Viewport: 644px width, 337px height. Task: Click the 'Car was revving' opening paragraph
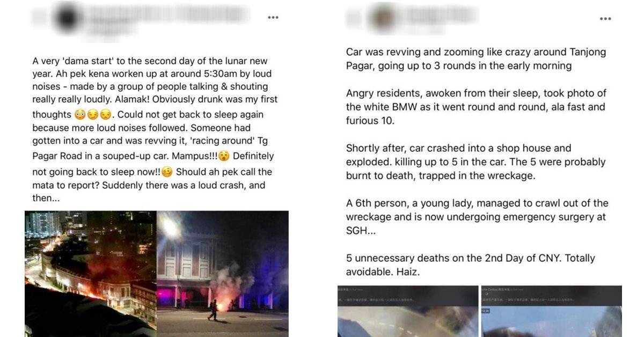click(x=475, y=58)
